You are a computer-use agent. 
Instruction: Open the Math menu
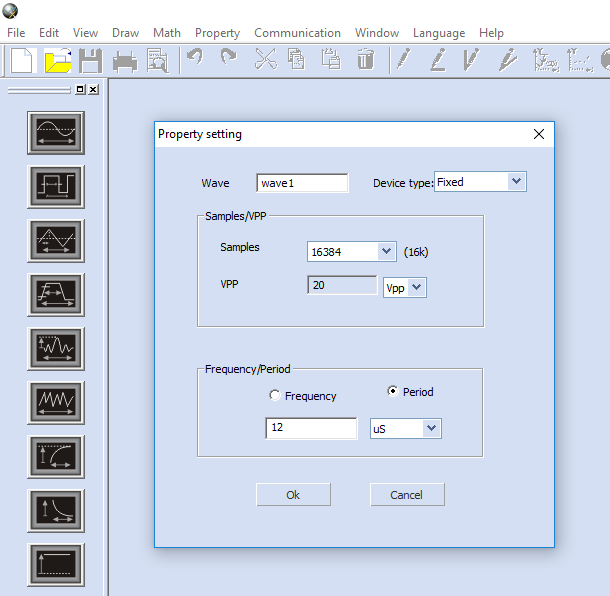167,33
